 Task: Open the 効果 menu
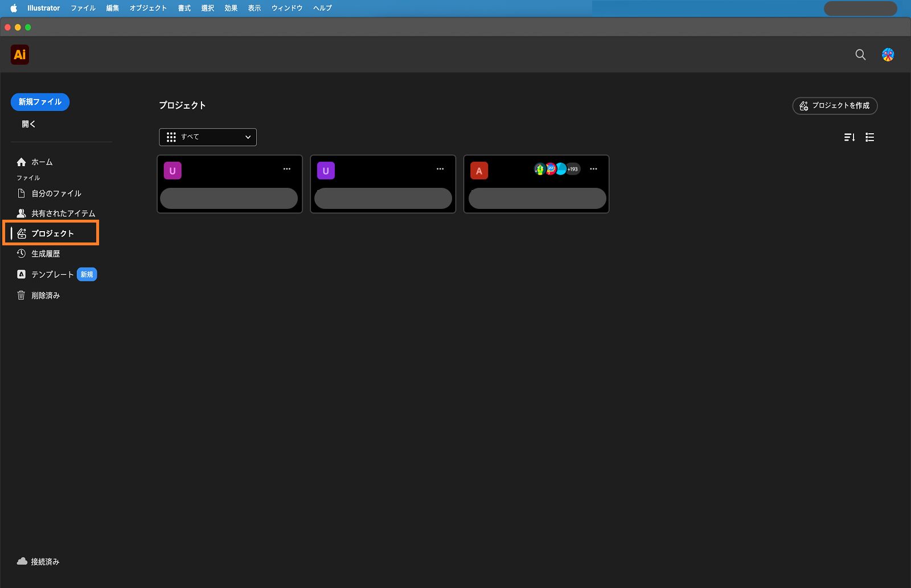coord(231,8)
